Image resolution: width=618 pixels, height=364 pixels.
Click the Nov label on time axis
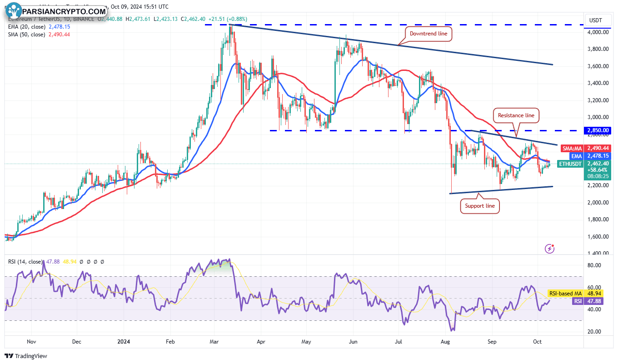(x=32, y=341)
